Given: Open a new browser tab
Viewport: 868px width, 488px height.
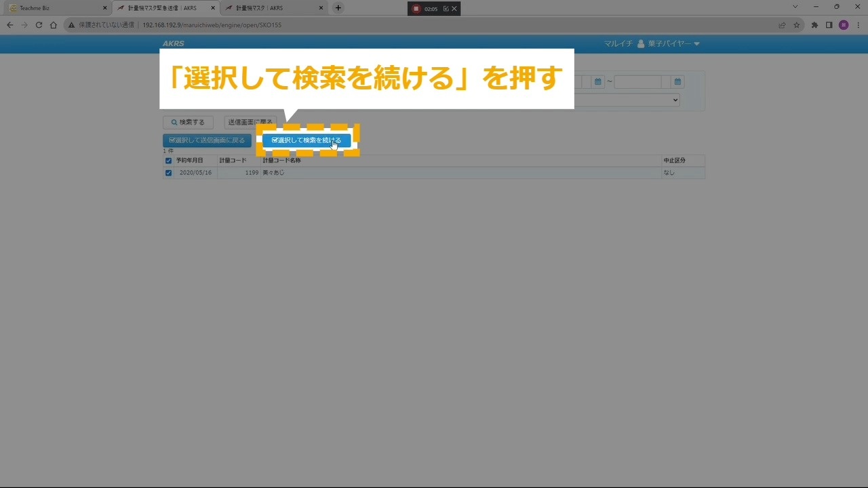Looking at the screenshot, I should tap(338, 8).
